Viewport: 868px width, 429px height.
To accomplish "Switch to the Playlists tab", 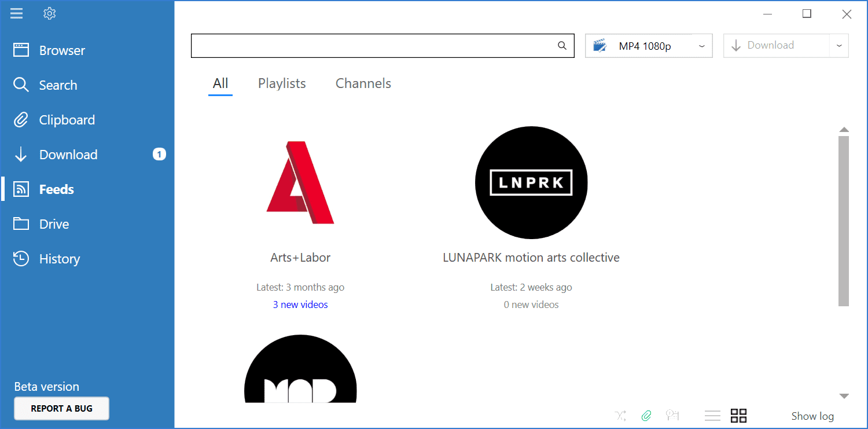I will point(282,83).
